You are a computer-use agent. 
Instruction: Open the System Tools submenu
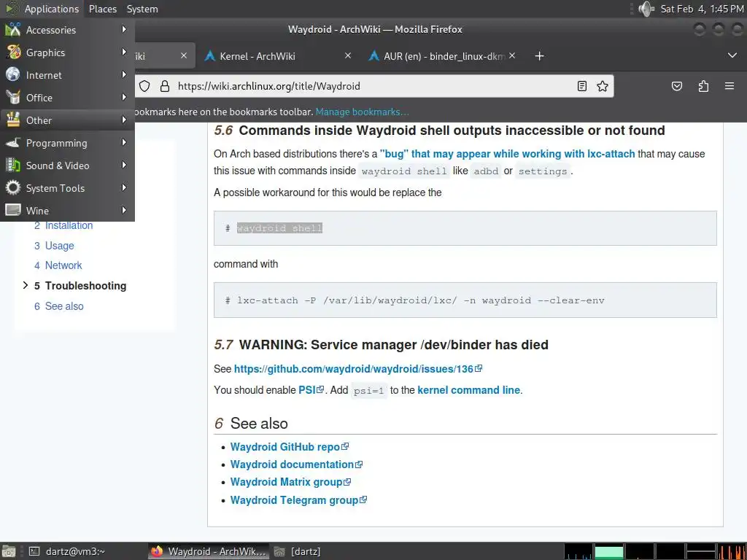pyautogui.click(x=67, y=188)
